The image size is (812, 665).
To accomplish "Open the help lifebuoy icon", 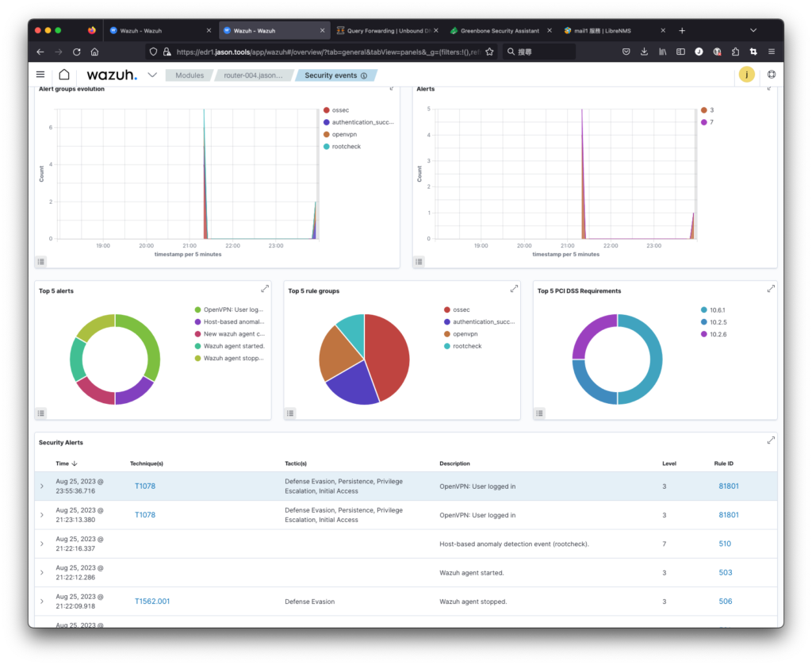I will pyautogui.click(x=772, y=75).
